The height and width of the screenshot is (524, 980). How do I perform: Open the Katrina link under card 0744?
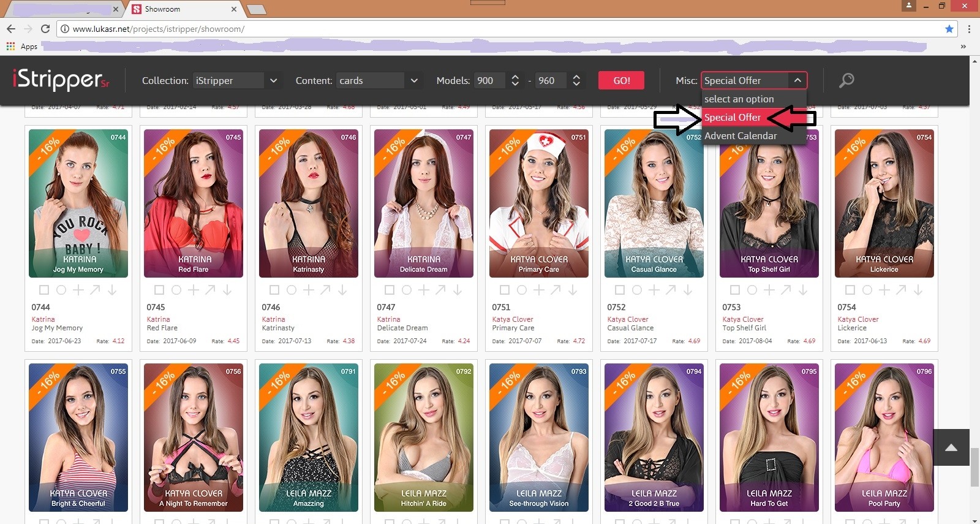[43, 319]
